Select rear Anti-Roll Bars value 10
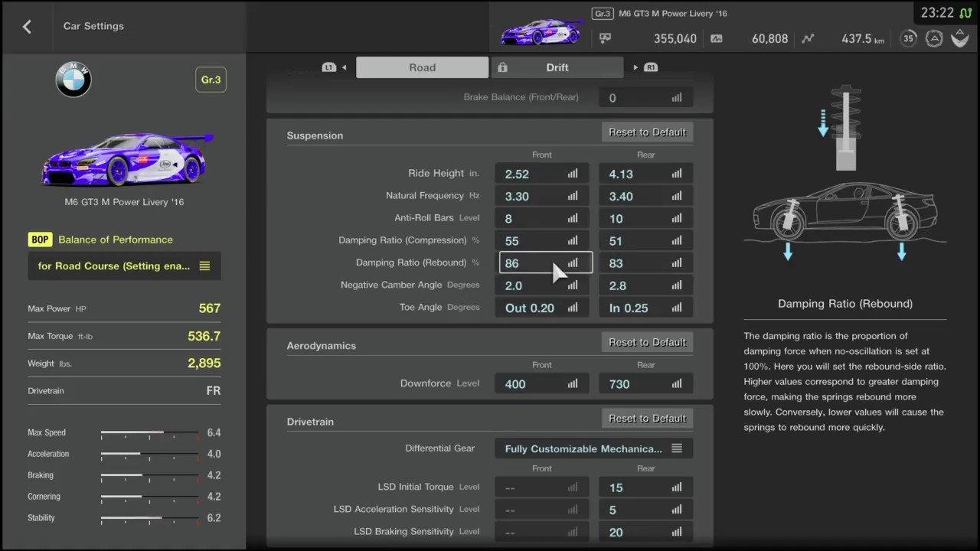 (616, 218)
